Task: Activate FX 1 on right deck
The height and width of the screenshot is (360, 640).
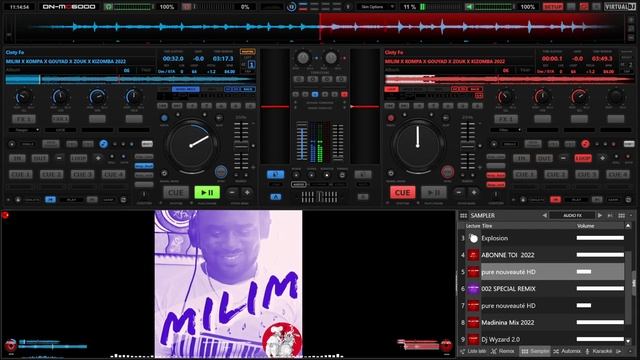Action: click(x=506, y=119)
